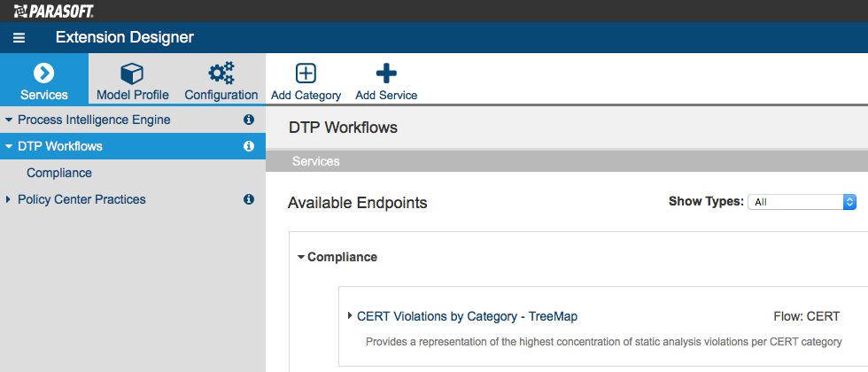The height and width of the screenshot is (372, 868).
Task: Click the Extension Designer title
Action: [125, 37]
